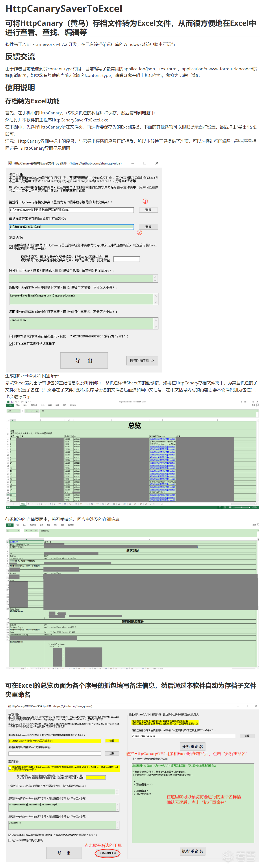Open the 页面布局 tab in the 总览 Excel ribbon
The height and width of the screenshot is (868, 260).
[x=34, y=405]
